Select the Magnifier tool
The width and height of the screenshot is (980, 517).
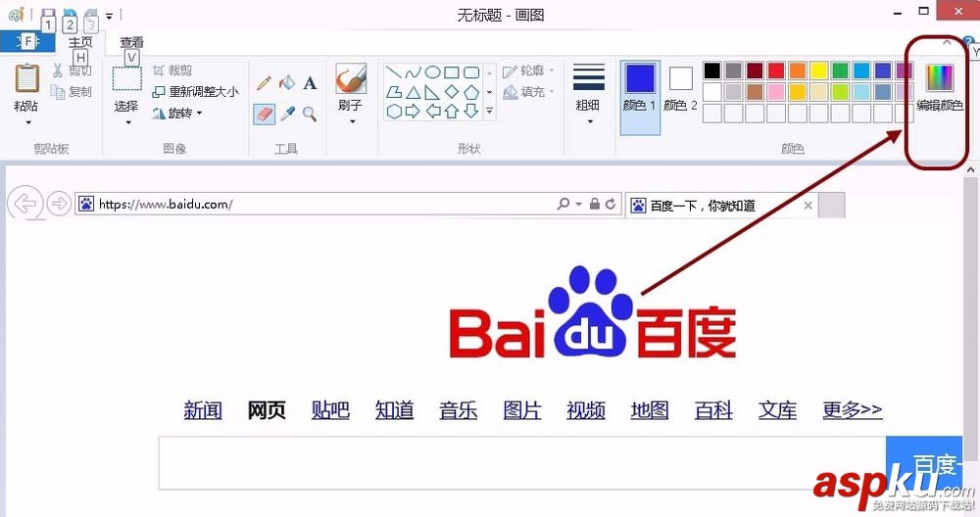click(x=310, y=114)
